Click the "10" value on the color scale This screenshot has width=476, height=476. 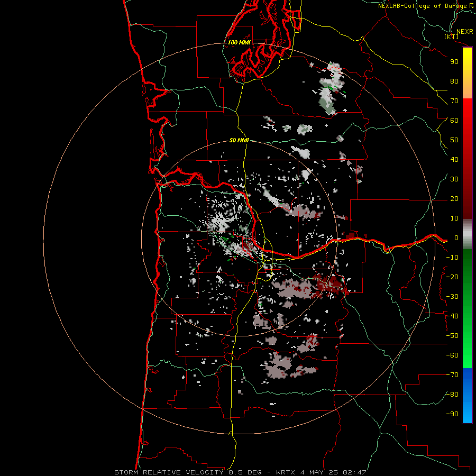tap(454, 218)
